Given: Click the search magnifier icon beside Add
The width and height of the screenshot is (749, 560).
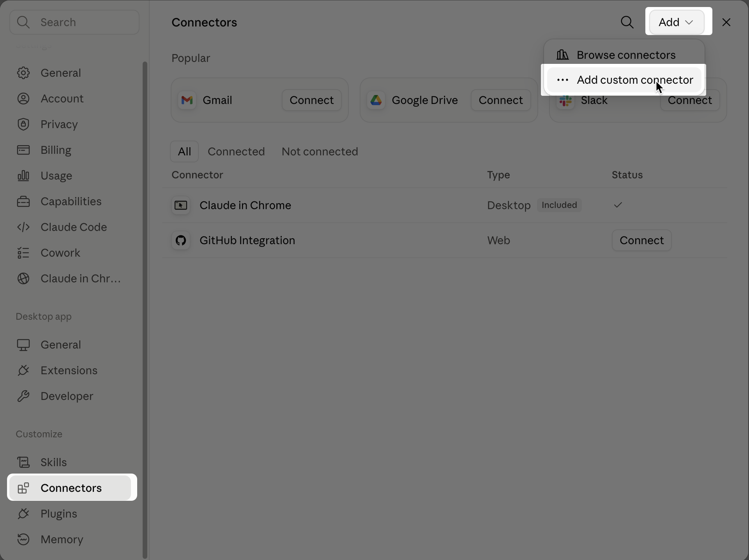Looking at the screenshot, I should click(x=627, y=22).
